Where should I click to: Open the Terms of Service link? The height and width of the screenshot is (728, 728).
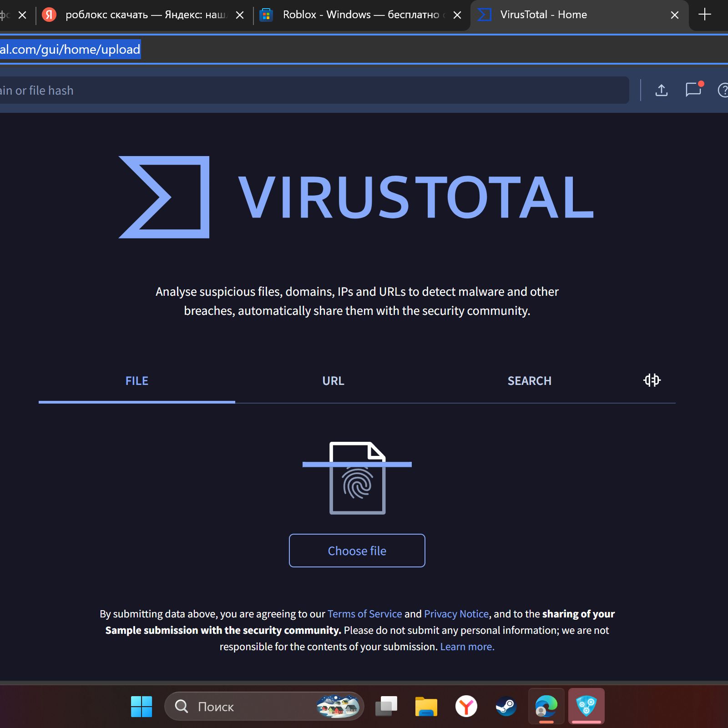pos(365,614)
